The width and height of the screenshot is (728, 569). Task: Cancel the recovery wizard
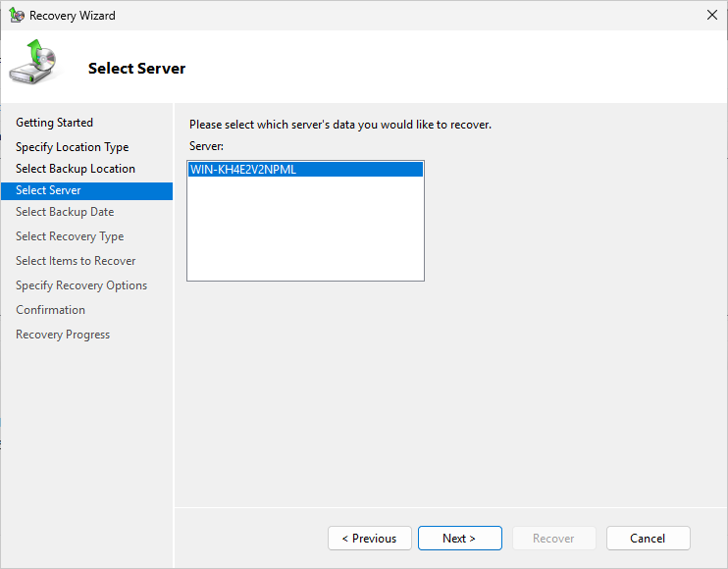pyautogui.click(x=648, y=539)
